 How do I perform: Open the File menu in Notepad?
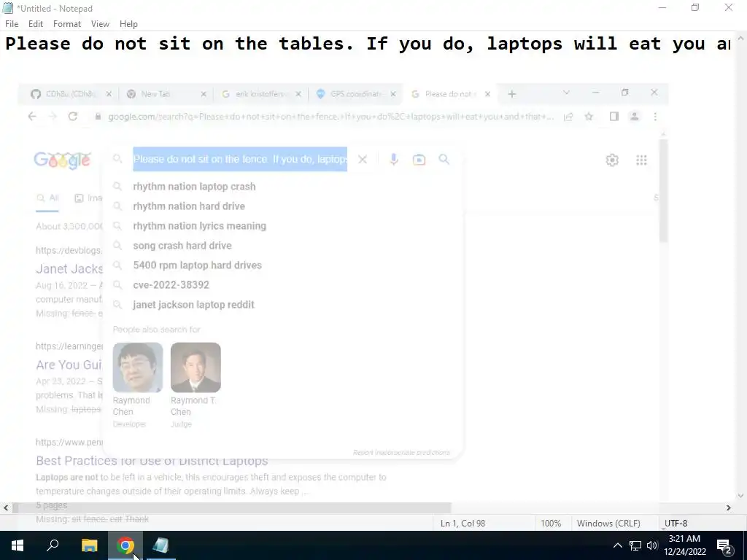pos(12,24)
